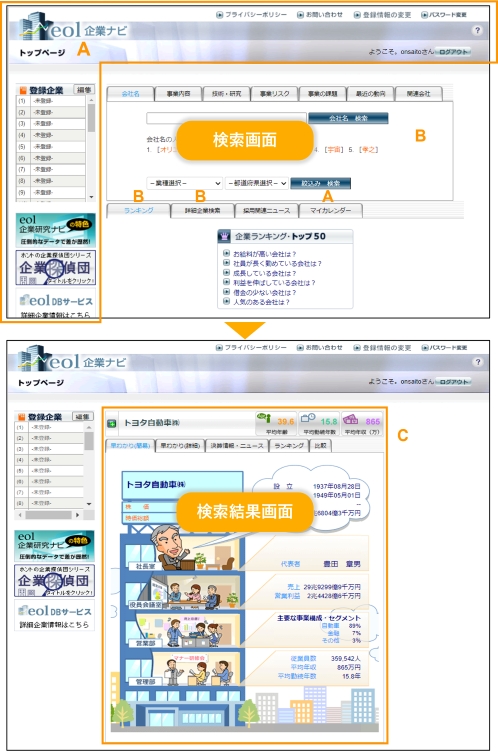Switch to the 決算情報・ニュース tab
The width and height of the screenshot is (498, 751).
click(x=237, y=445)
